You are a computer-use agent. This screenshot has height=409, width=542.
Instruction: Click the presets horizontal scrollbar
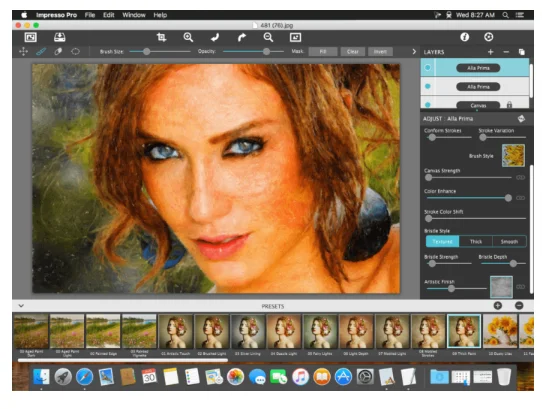click(x=123, y=360)
